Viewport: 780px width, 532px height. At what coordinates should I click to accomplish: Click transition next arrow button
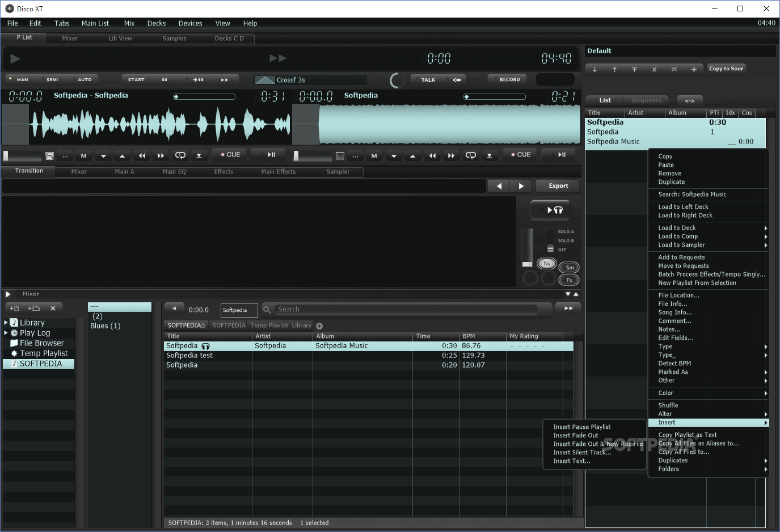521,186
